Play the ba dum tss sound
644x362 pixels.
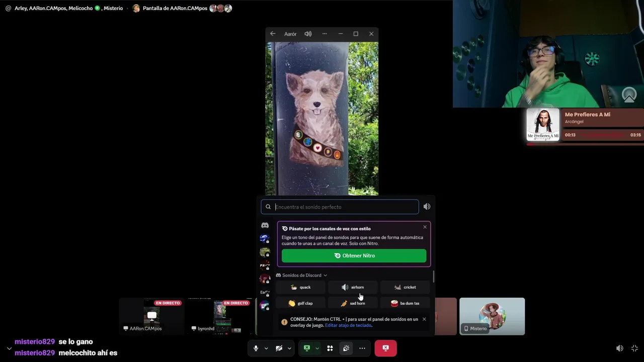coord(405,303)
